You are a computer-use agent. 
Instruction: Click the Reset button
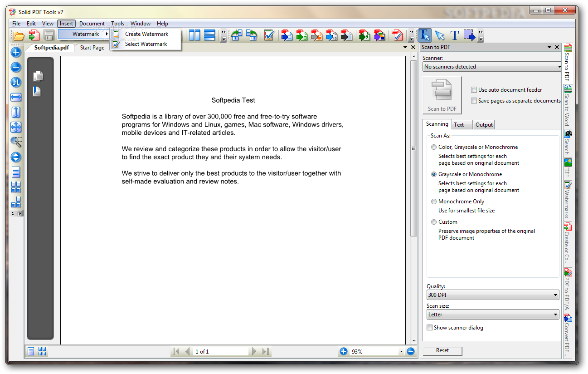coord(442,350)
